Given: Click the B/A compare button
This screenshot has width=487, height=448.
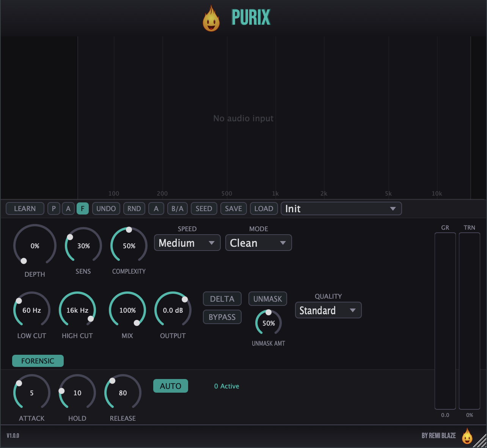Looking at the screenshot, I should click(x=178, y=208).
